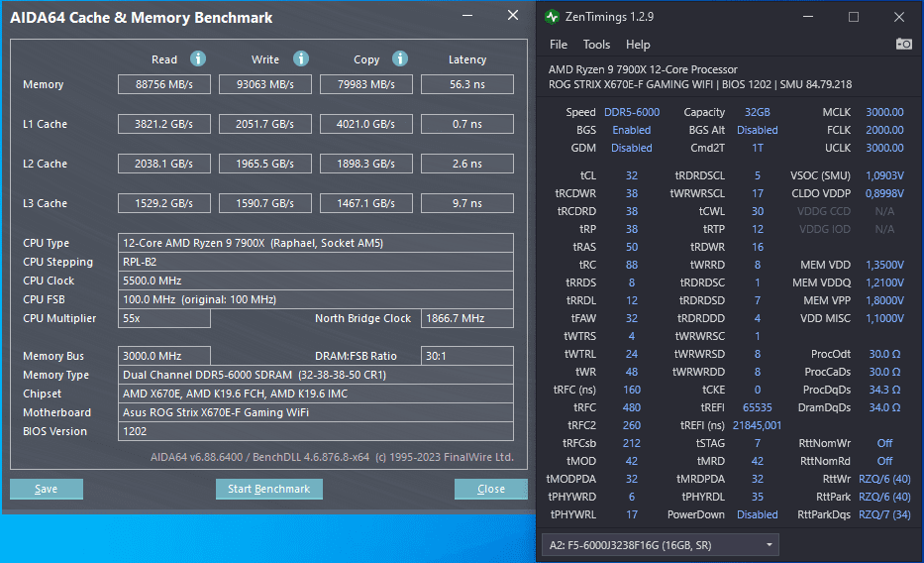The width and height of the screenshot is (924, 563).
Task: Click the Copy info icon
Action: [x=400, y=58]
